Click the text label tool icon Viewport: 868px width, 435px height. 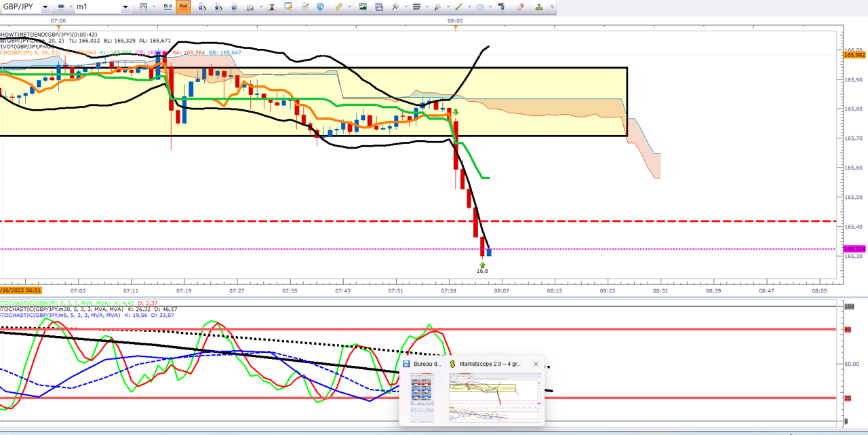(x=501, y=6)
